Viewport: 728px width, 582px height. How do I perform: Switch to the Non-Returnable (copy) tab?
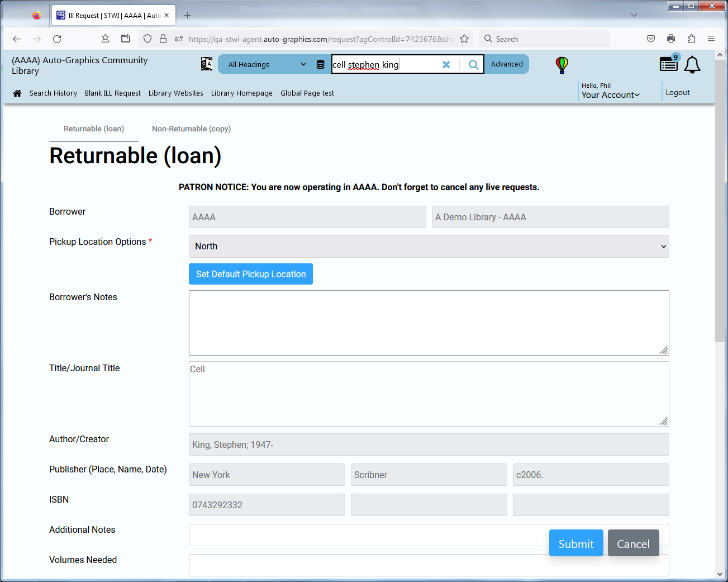[x=191, y=129]
